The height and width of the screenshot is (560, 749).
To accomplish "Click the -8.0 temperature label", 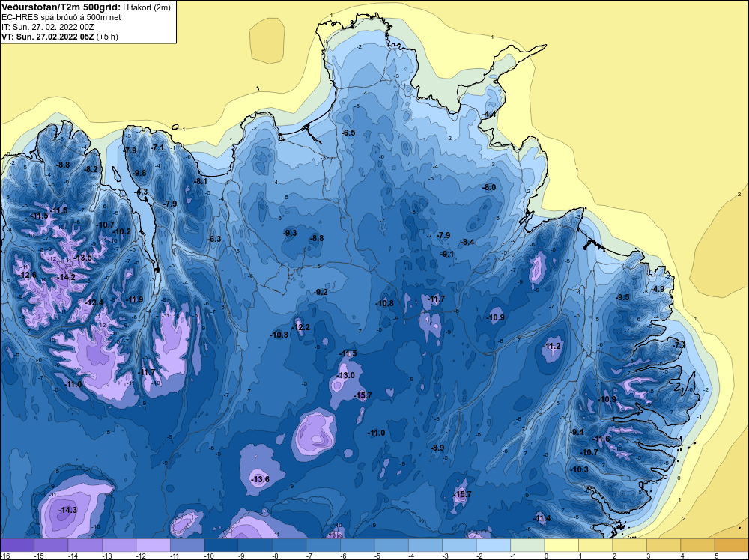I will 488,188.
